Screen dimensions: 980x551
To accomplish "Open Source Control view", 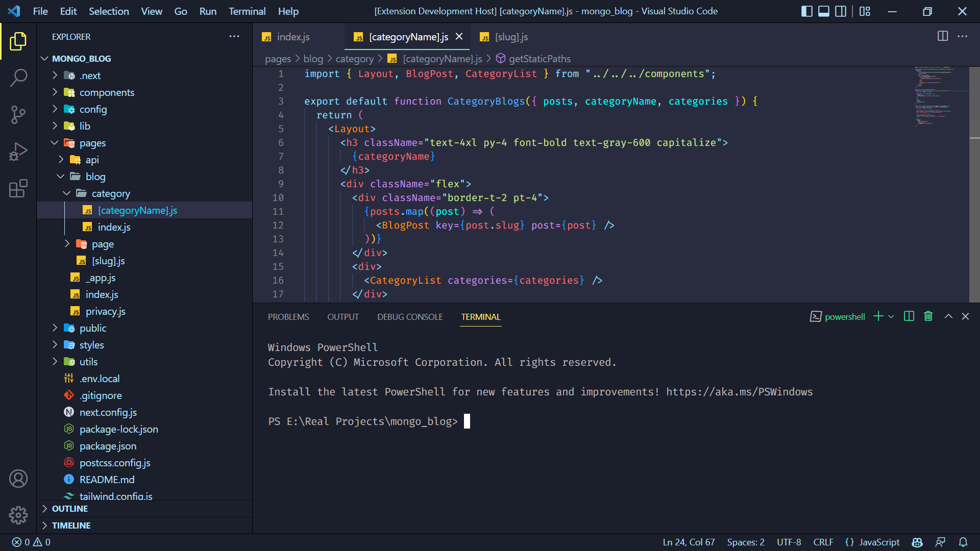I will 18,115.
